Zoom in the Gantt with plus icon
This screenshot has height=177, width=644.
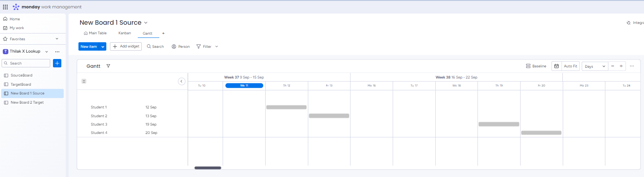[621, 66]
